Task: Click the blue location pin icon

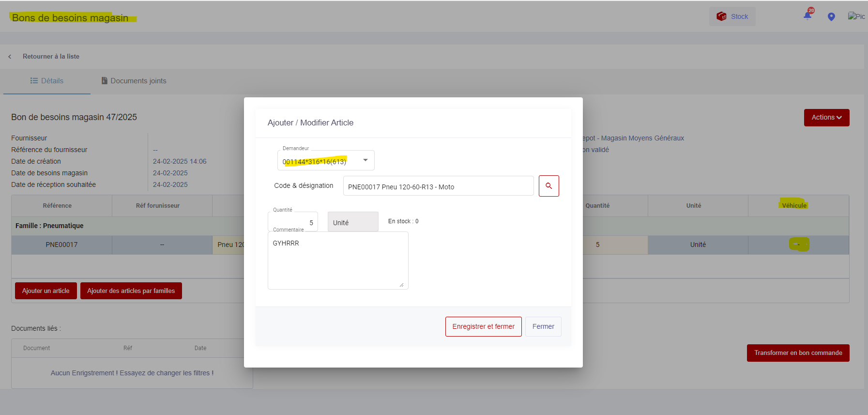Action: coord(831,17)
